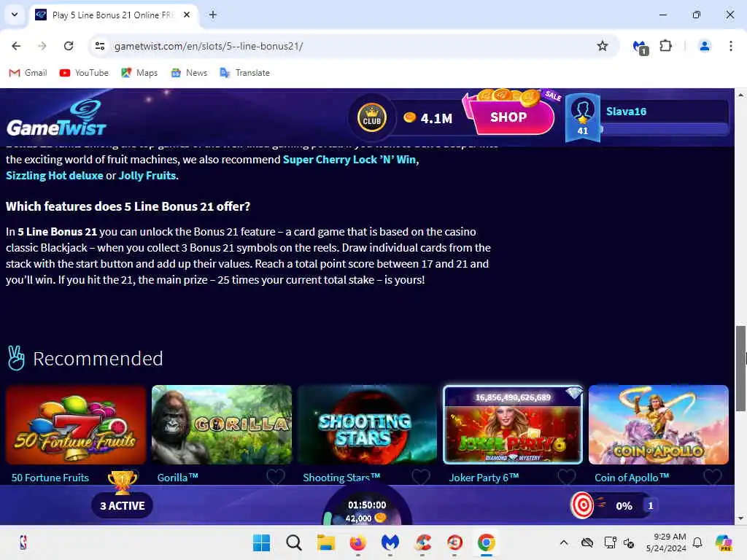747x560 pixels.
Task: Click the red target mission icon
Action: tap(583, 505)
